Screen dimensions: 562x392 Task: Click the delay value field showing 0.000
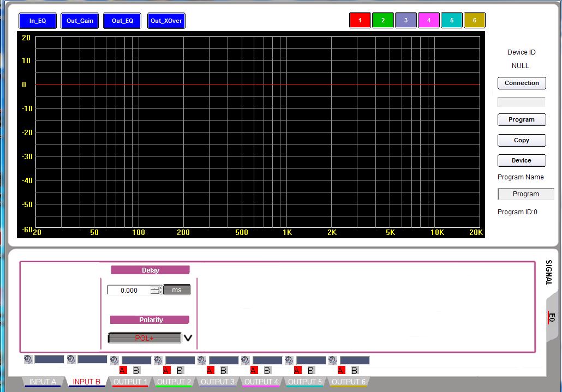129,291
